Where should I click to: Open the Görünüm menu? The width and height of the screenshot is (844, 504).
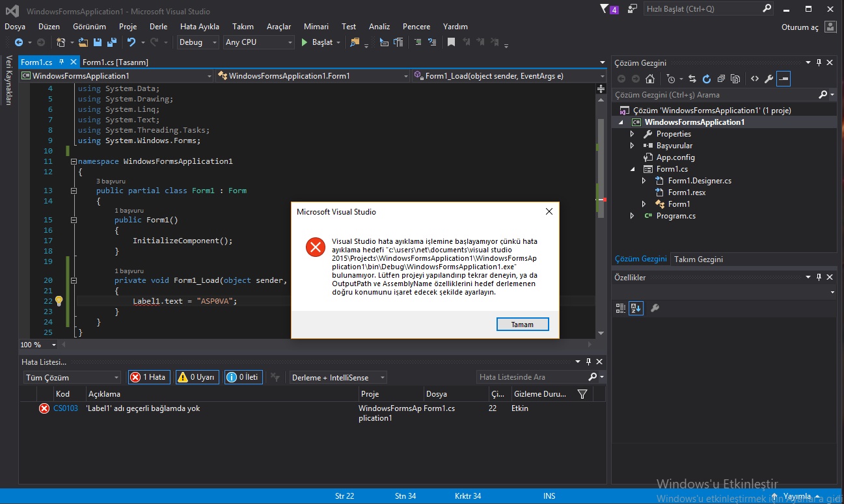point(89,27)
